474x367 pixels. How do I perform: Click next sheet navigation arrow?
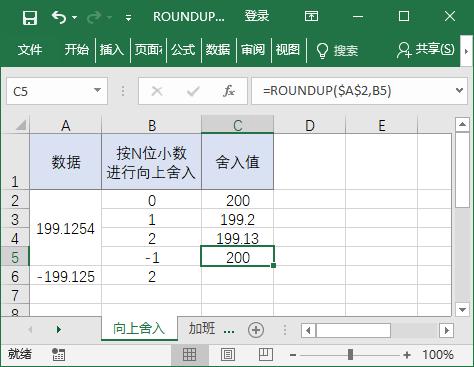(59, 330)
